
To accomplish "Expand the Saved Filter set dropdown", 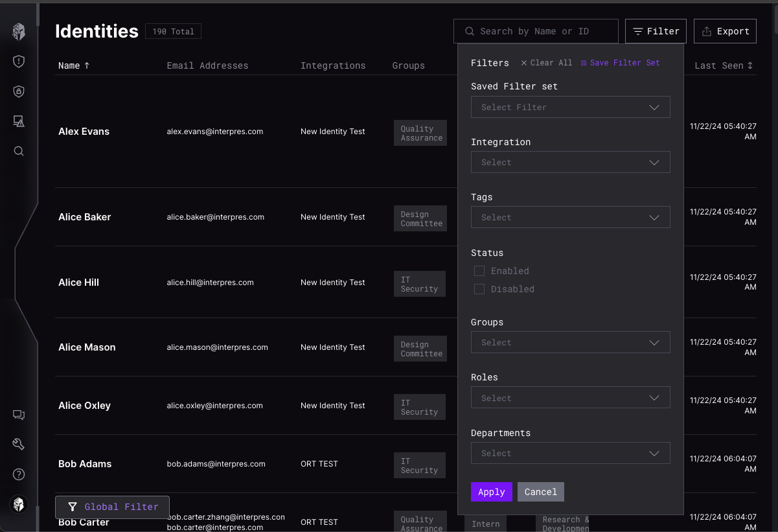I will (570, 107).
